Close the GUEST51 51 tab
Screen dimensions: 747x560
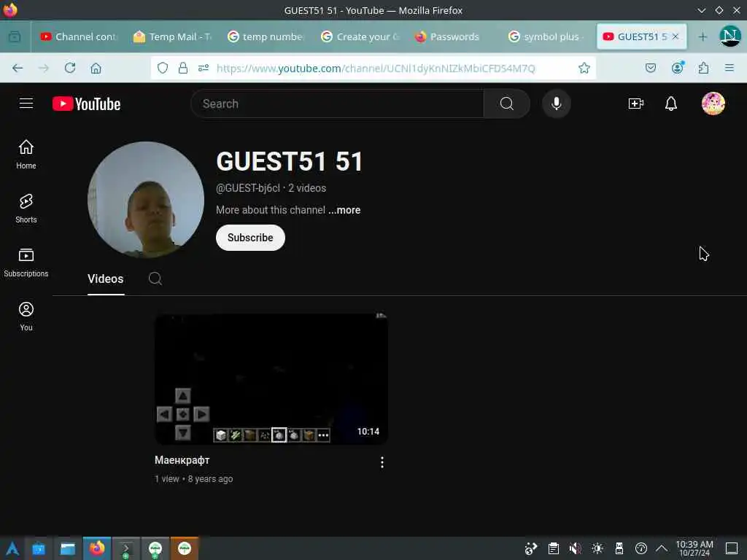pos(675,36)
